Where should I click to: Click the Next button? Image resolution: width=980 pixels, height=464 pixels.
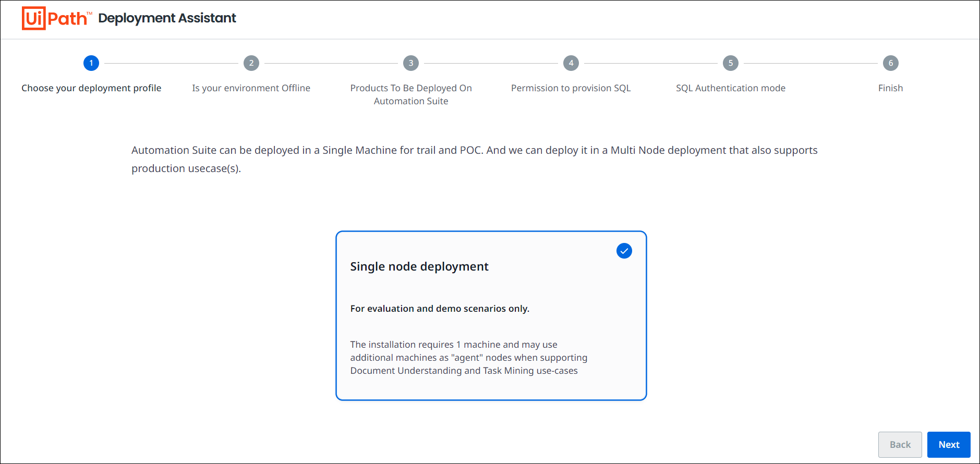coord(949,445)
